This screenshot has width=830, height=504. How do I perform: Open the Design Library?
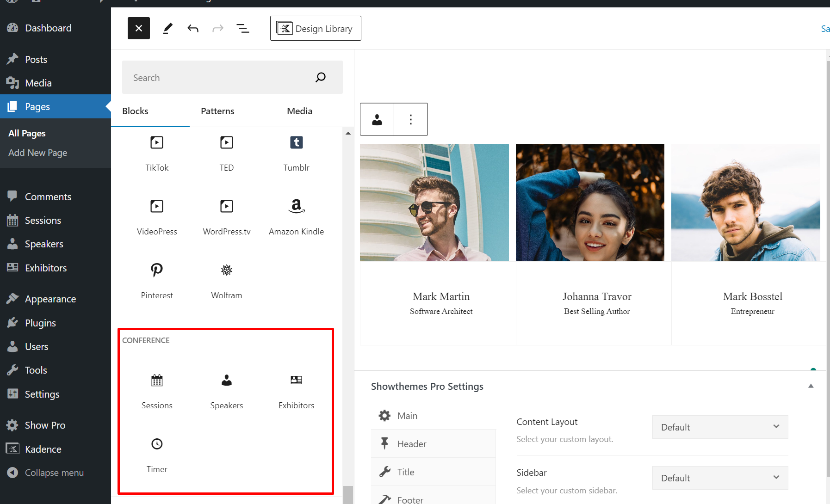(x=316, y=28)
